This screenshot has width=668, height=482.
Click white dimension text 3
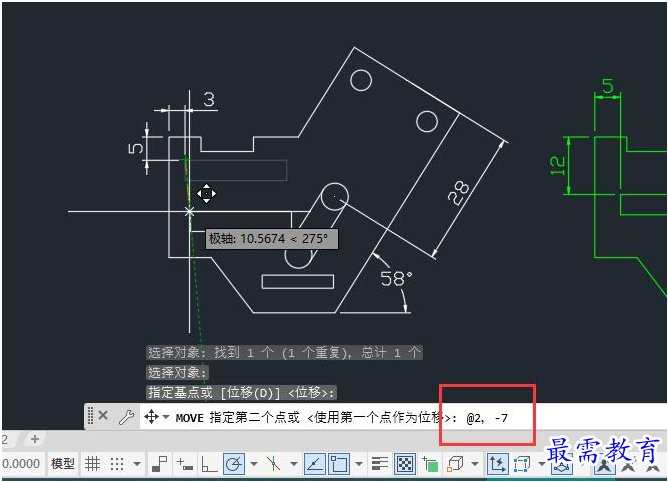[209, 99]
